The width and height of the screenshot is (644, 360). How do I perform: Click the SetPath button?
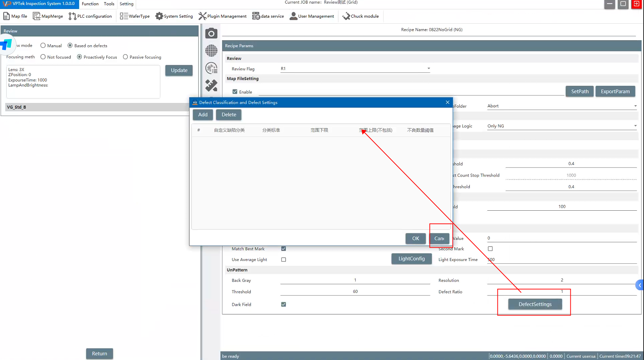click(580, 91)
